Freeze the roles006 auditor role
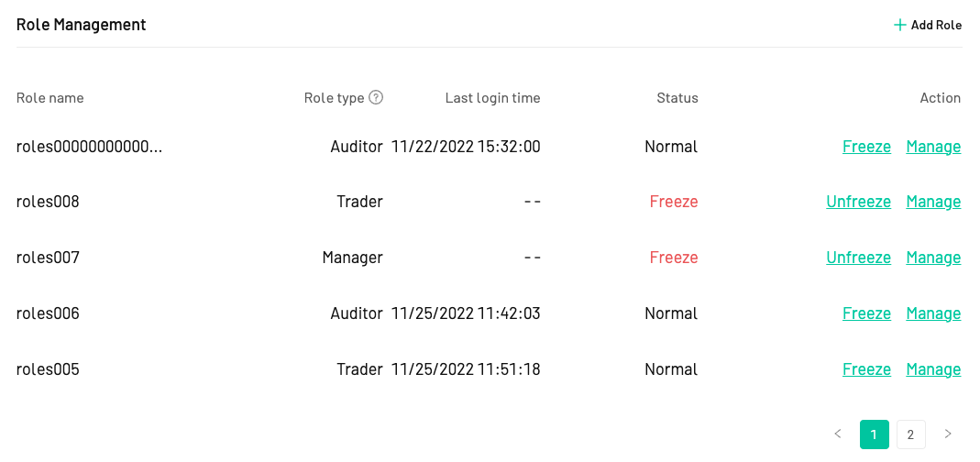Viewport: 980px width, 462px height. tap(866, 313)
